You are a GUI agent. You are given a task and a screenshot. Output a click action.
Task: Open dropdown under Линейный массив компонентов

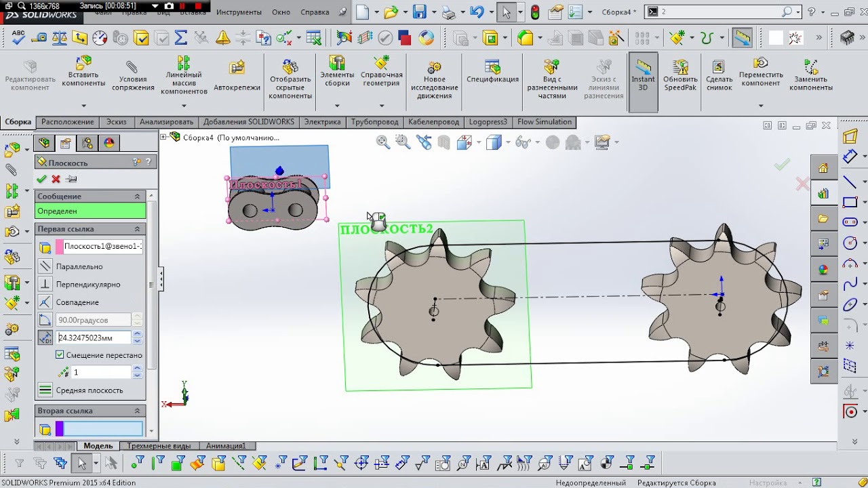184,106
